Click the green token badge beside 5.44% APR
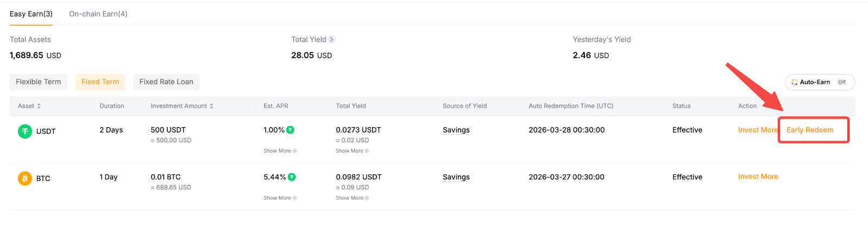The width and height of the screenshot is (868, 232). click(292, 177)
